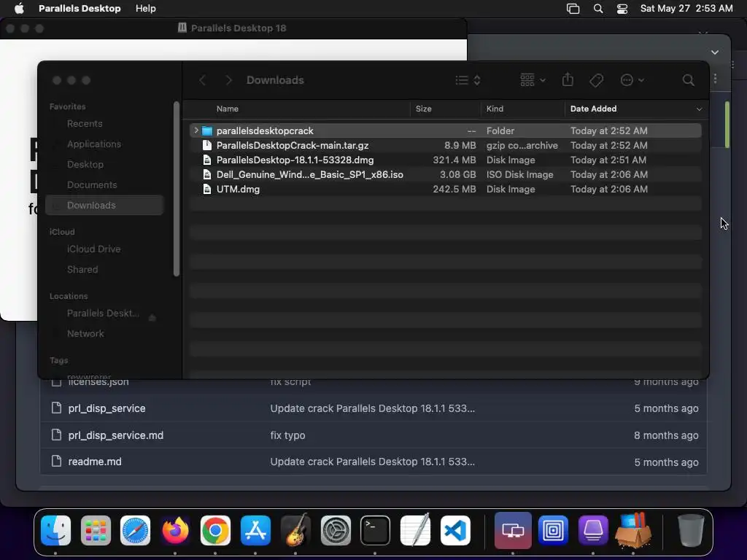Click the Finder forward arrow
Screen dimensions: 747x560
point(228,80)
